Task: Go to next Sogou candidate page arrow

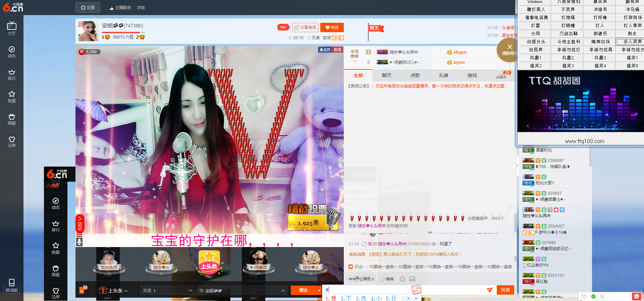Action: [408, 298]
